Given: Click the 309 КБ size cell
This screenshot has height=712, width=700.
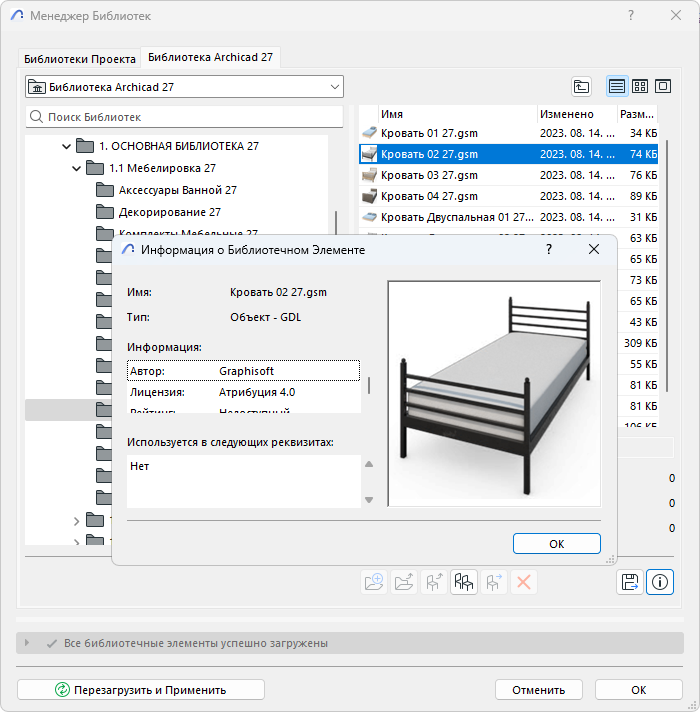Looking at the screenshot, I should pyautogui.click(x=640, y=343).
